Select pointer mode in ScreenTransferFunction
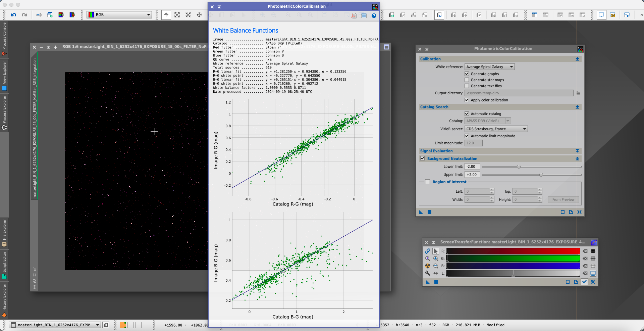Viewport: 644px width, 331px height. [435, 251]
